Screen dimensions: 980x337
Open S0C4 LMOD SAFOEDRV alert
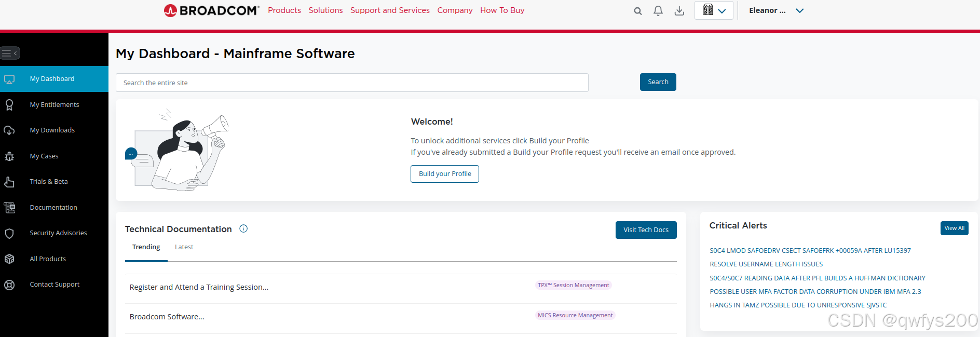pos(810,251)
